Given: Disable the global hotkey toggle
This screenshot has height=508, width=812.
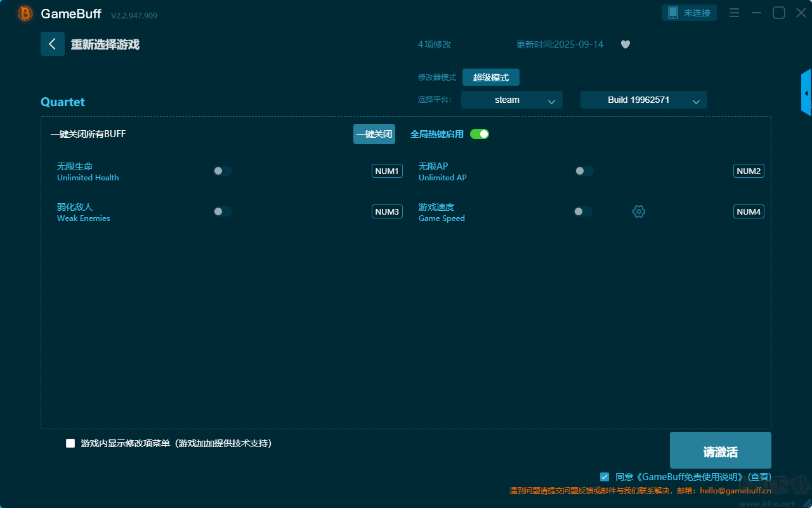Looking at the screenshot, I should tap(480, 134).
